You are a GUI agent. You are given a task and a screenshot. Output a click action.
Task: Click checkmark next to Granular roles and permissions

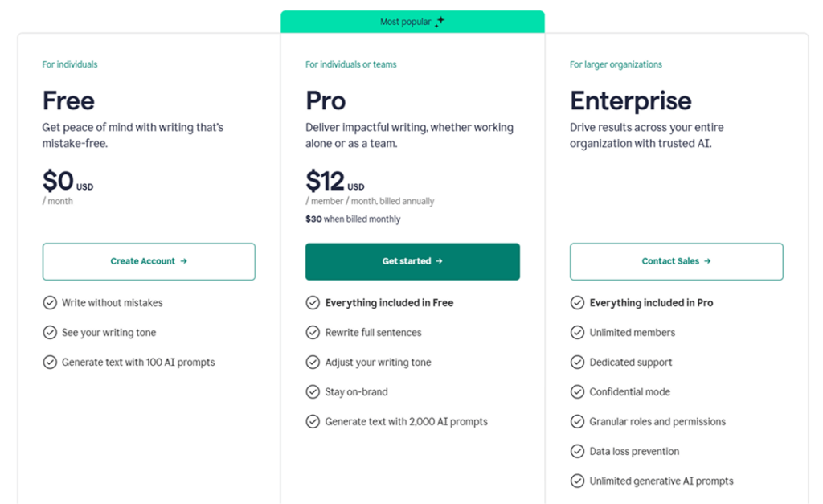(577, 421)
